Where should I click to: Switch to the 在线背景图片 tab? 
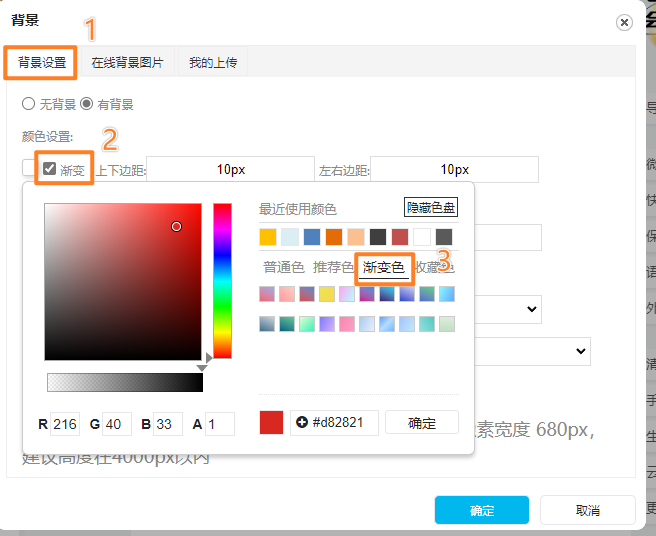tap(127, 63)
